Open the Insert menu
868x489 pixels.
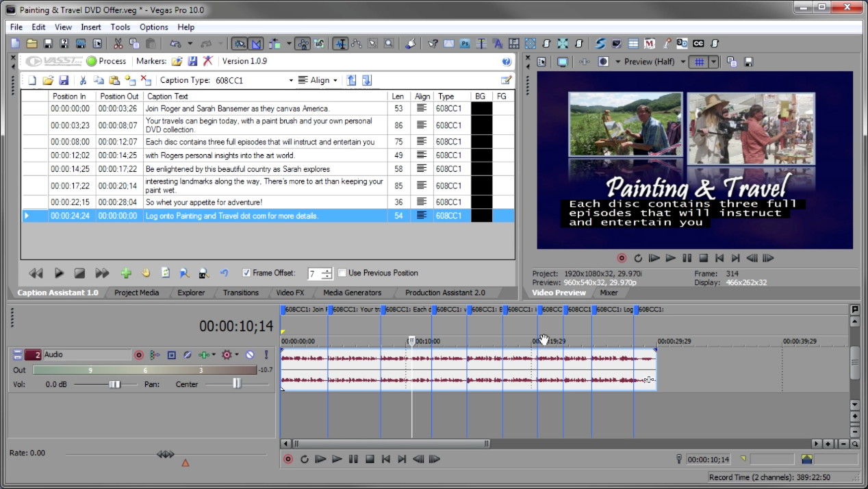pos(90,27)
